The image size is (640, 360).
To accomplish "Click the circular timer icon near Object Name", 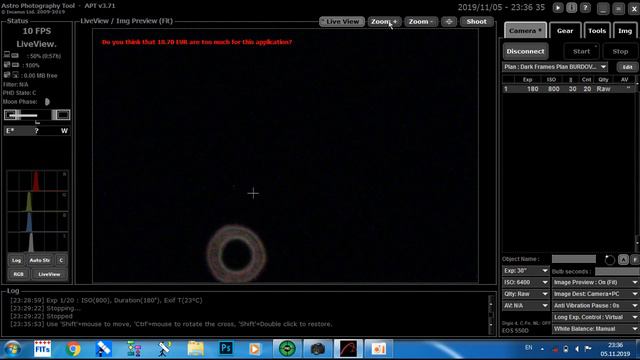I will [609, 260].
